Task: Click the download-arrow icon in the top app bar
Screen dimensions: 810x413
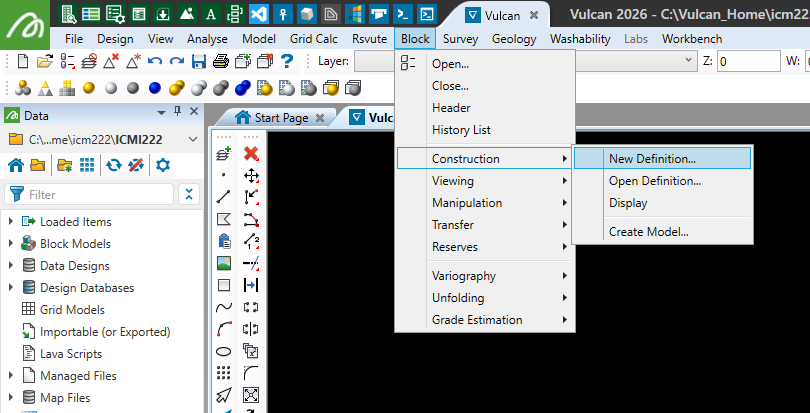Action: [x=163, y=14]
